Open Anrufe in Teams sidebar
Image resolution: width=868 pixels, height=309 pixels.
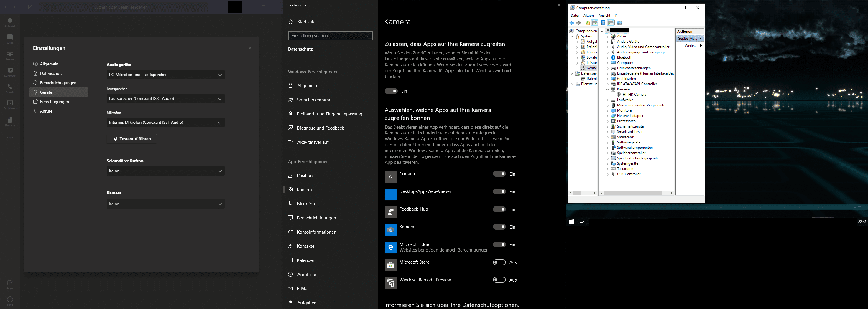(x=10, y=89)
